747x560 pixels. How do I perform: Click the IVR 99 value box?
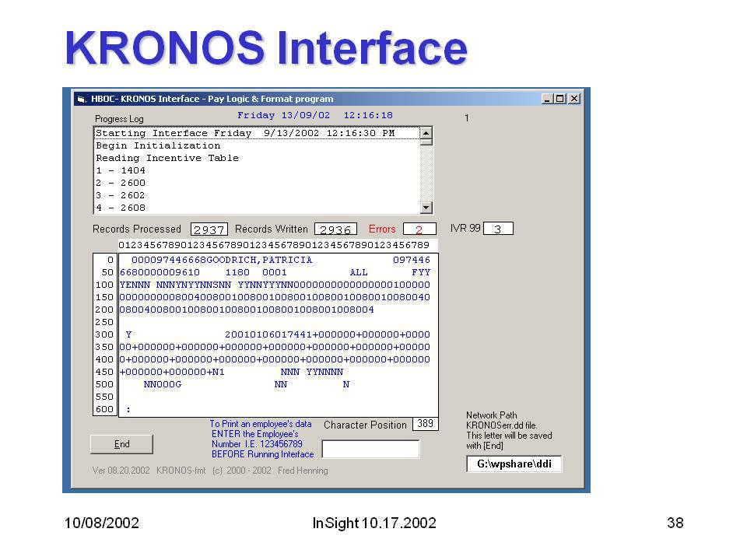(498, 229)
